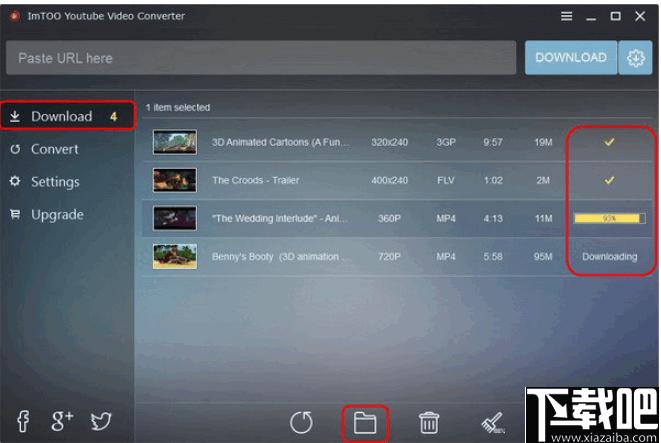
Task: Click the Facebook share icon
Action: [x=23, y=421]
